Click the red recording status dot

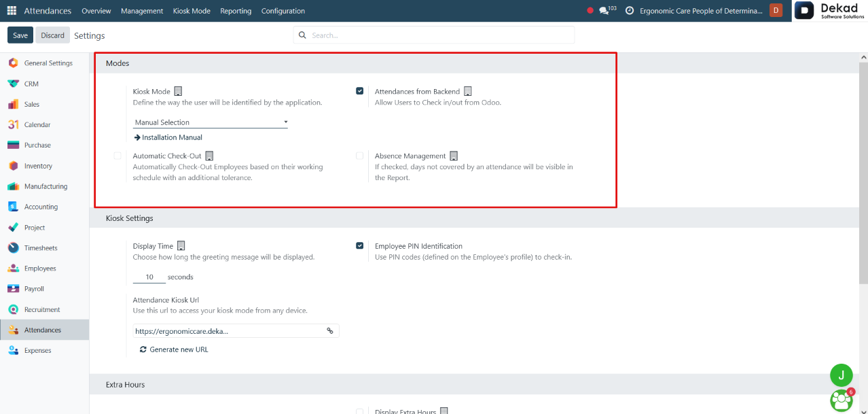(x=590, y=11)
